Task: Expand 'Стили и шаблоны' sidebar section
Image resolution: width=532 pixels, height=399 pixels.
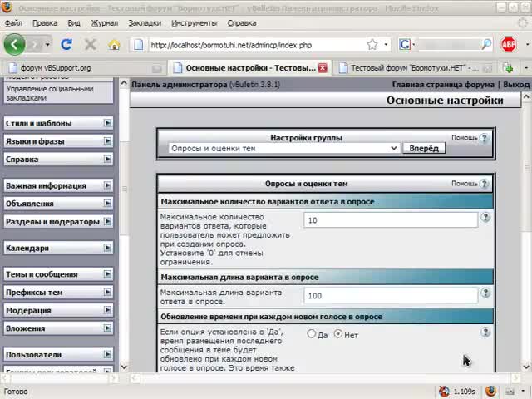Action: coord(107,123)
